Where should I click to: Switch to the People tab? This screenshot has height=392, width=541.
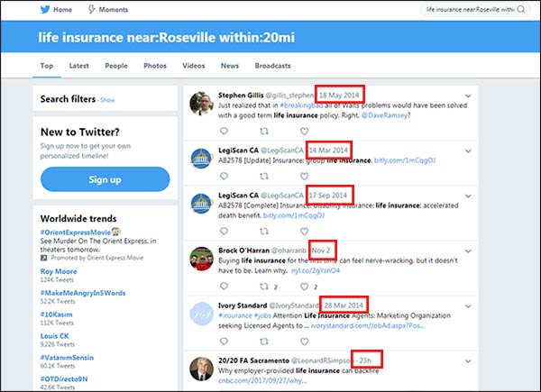pos(116,66)
